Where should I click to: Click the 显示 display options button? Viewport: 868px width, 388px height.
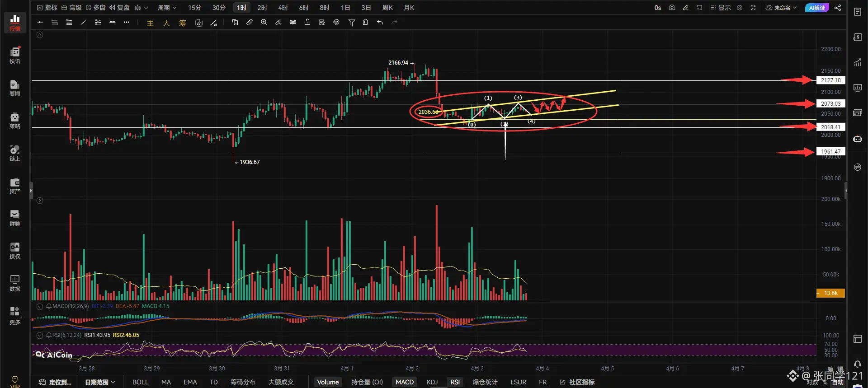coord(721,8)
